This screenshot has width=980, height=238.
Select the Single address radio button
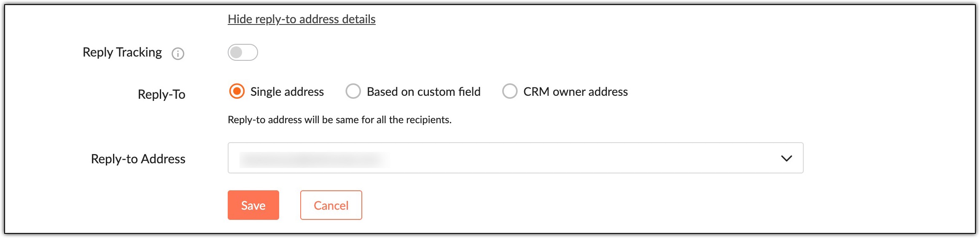pos(237,91)
